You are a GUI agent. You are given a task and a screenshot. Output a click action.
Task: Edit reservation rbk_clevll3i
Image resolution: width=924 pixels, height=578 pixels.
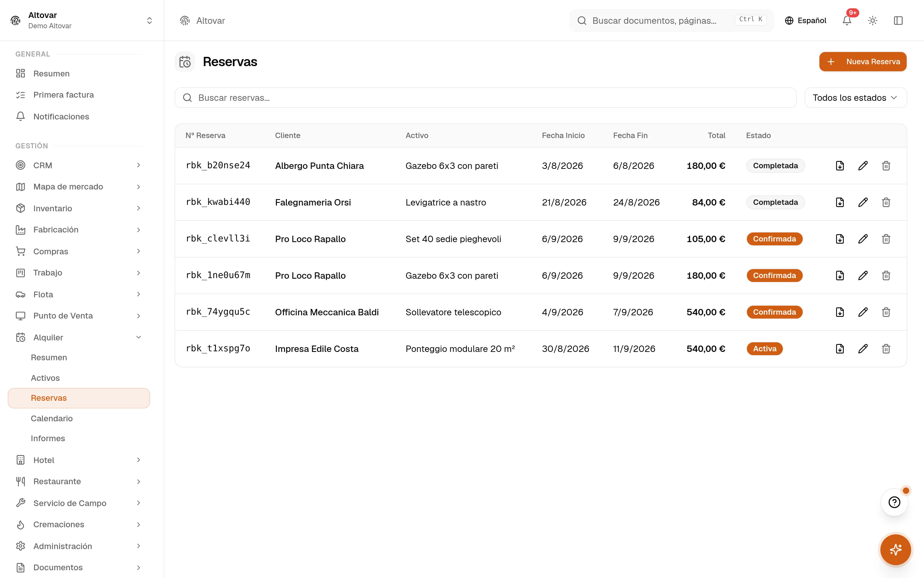coord(863,239)
